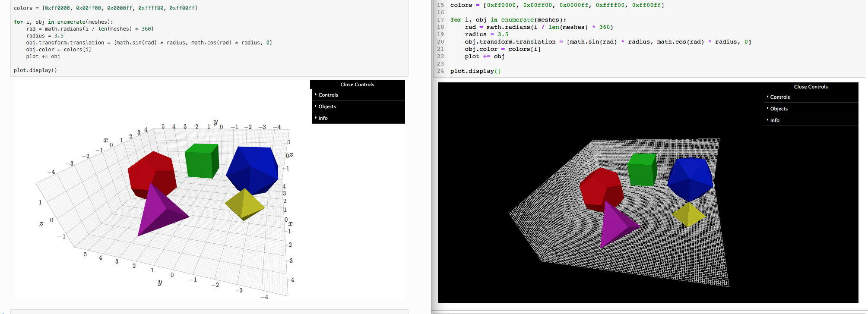The width and height of the screenshot is (868, 314).
Task: Click the y axis label below left plot
Action: (x=160, y=283)
